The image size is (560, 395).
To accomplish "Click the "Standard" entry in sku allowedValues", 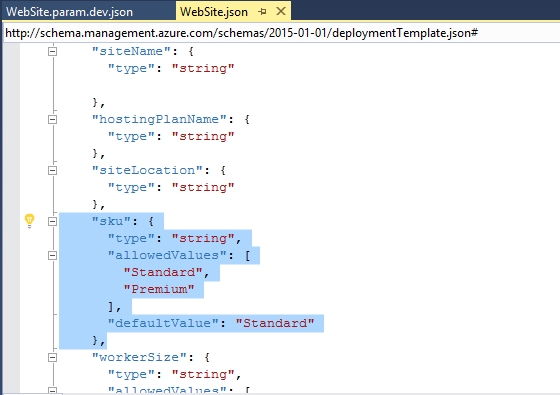I will click(163, 272).
